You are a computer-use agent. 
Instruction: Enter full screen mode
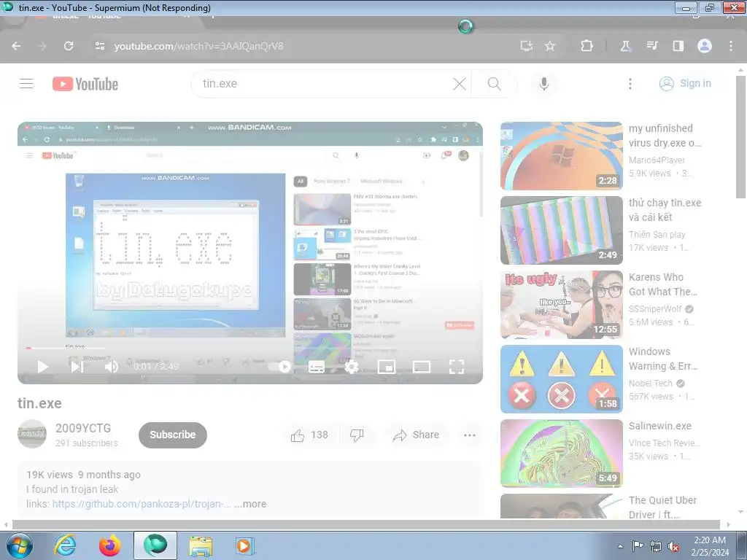point(457,367)
